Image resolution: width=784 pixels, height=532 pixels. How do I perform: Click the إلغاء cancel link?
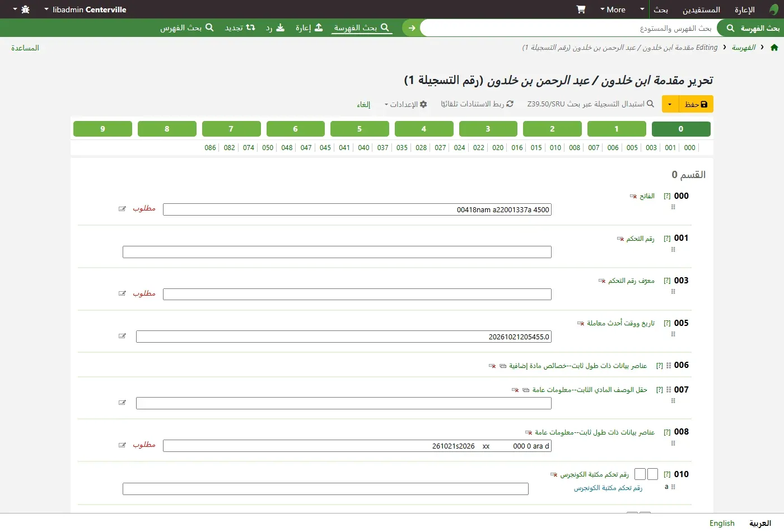[364, 104]
